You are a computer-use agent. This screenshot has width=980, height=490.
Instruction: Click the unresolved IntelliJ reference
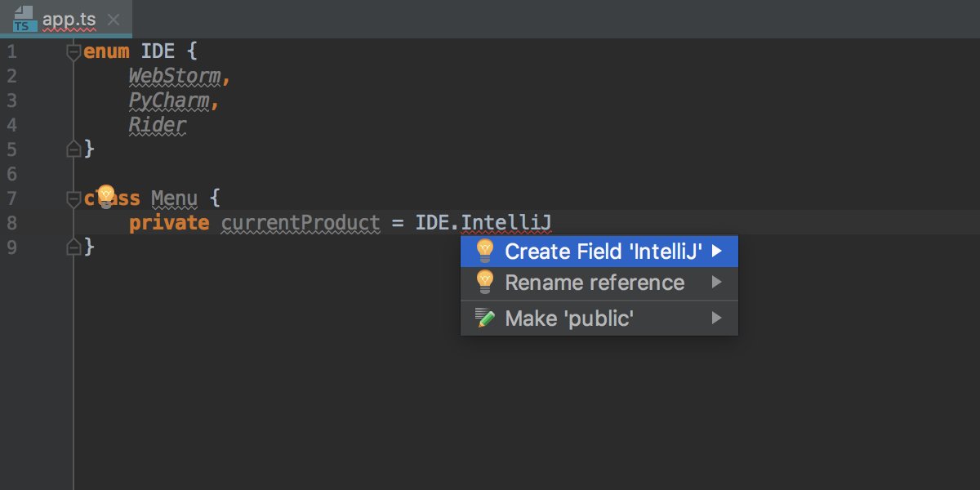(x=506, y=223)
